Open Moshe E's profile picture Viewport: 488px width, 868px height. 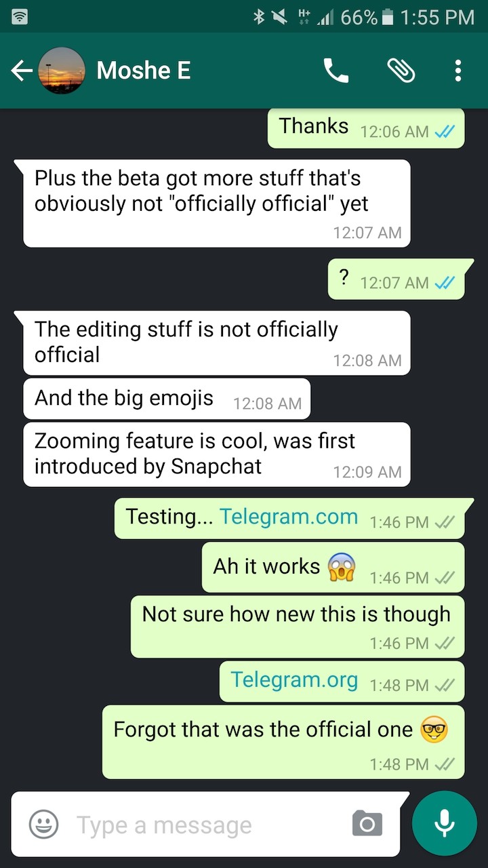[x=62, y=71]
